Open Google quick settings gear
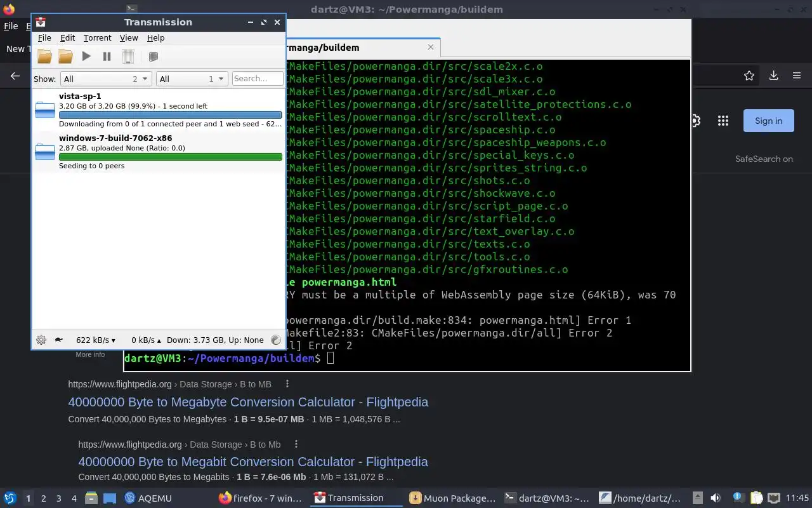 (x=695, y=121)
